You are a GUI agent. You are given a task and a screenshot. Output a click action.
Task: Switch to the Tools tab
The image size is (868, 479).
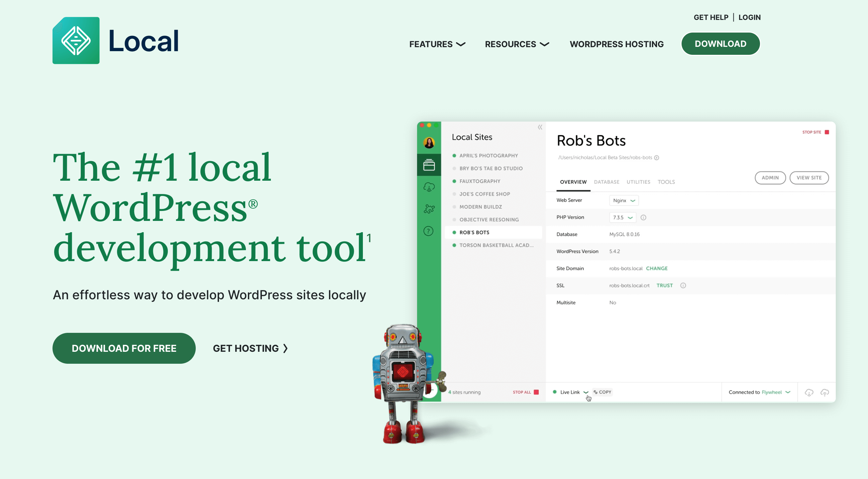click(666, 182)
